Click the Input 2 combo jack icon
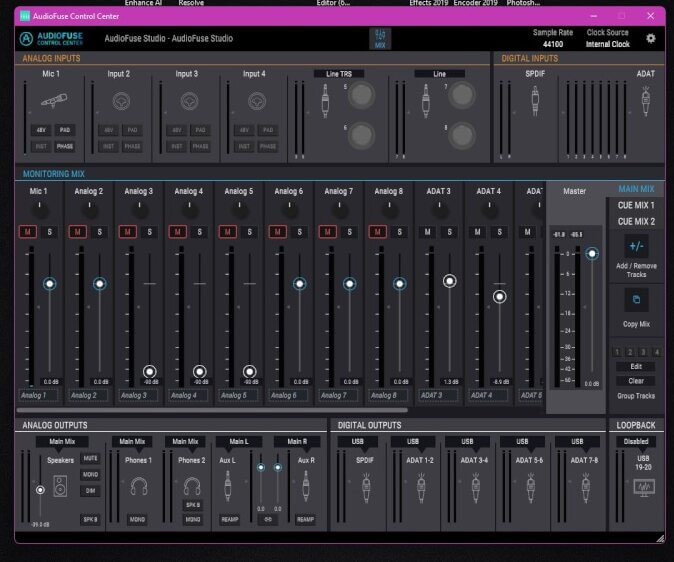This screenshot has width=674, height=562. (122, 101)
